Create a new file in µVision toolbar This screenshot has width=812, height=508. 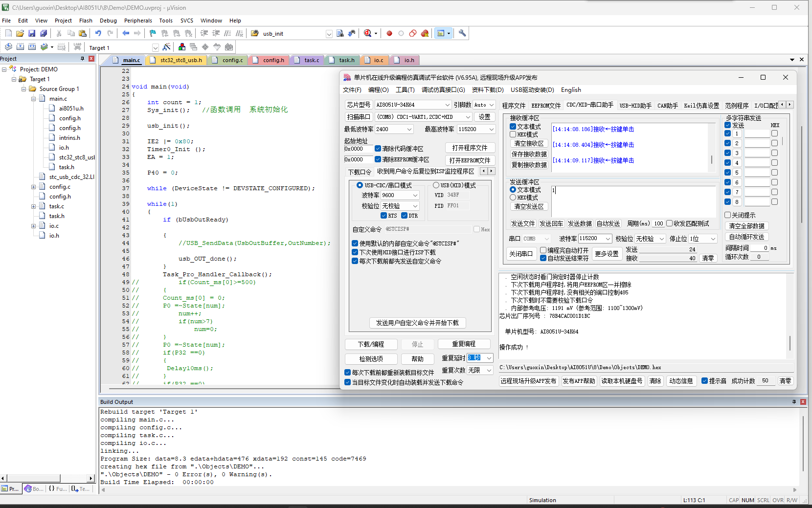point(8,33)
